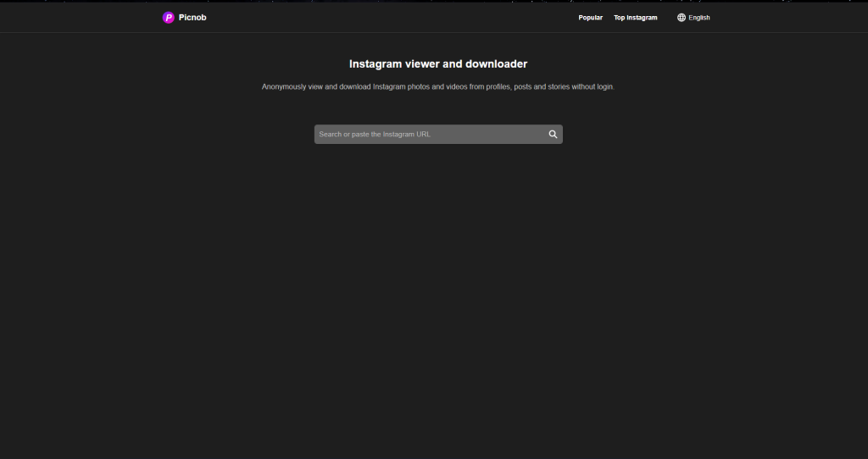Click the Picnob brand name text
868x459 pixels.
192,18
